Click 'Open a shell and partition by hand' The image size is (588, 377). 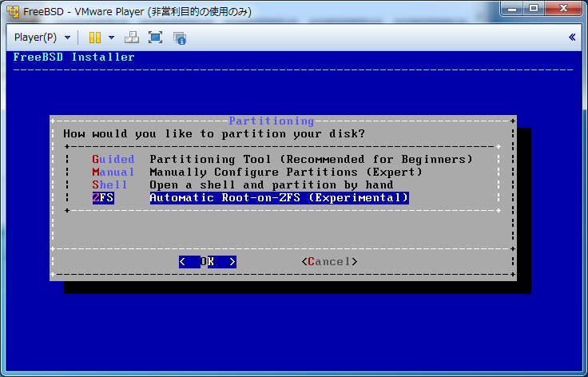click(272, 185)
